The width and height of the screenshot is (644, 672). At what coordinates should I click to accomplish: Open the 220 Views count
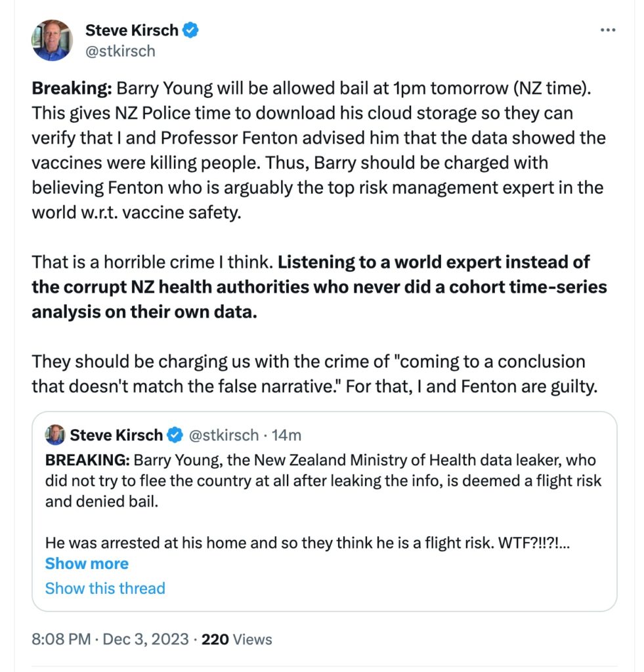coord(237,639)
